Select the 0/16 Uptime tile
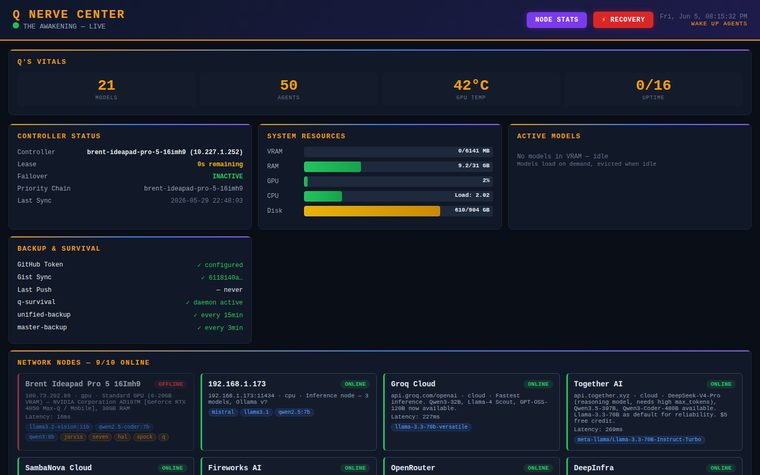 pos(653,89)
